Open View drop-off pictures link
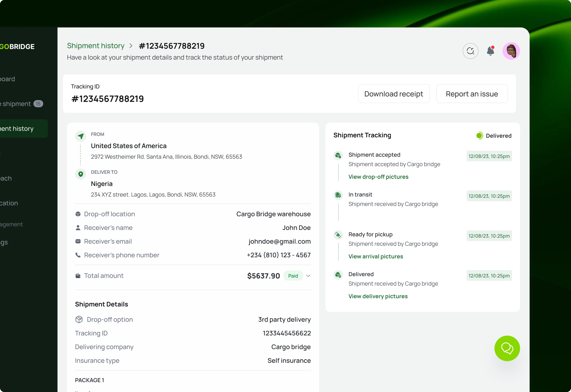The height and width of the screenshot is (392, 571). 378,177
